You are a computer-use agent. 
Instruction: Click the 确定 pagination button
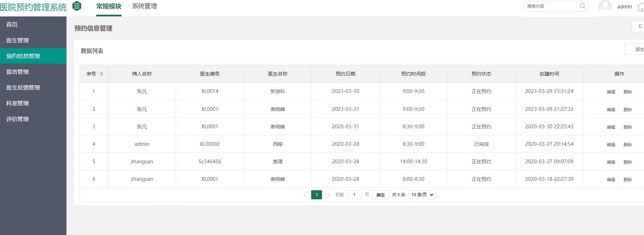(x=380, y=195)
